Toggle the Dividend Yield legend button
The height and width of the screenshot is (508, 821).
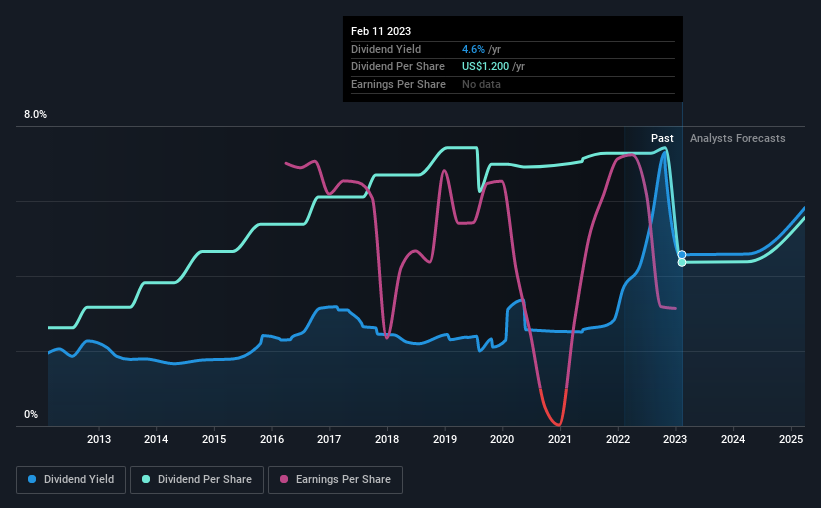pyautogui.click(x=71, y=479)
